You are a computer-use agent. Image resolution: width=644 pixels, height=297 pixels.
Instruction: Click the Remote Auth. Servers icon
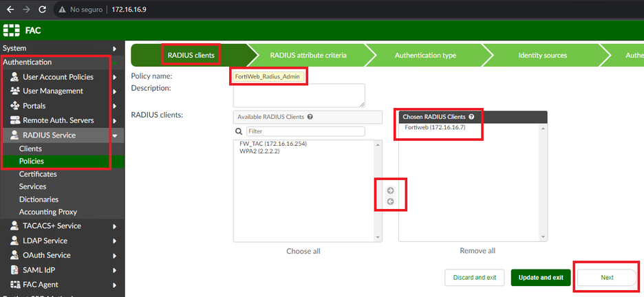click(15, 120)
